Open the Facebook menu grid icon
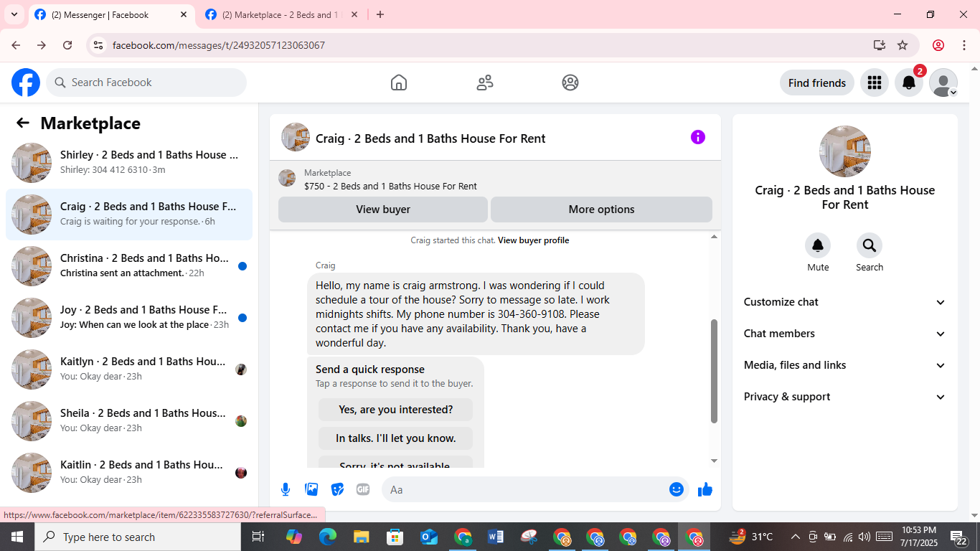980x551 pixels. 874,83
